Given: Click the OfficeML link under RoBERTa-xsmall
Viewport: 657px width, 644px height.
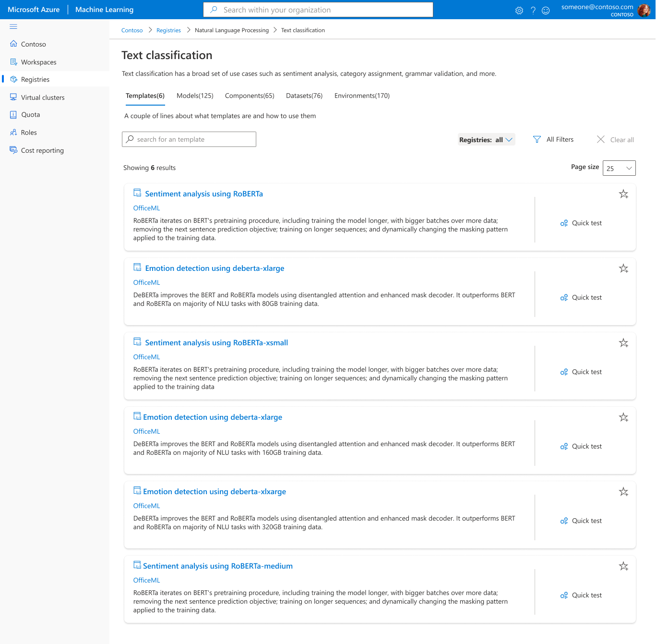Looking at the screenshot, I should [146, 357].
